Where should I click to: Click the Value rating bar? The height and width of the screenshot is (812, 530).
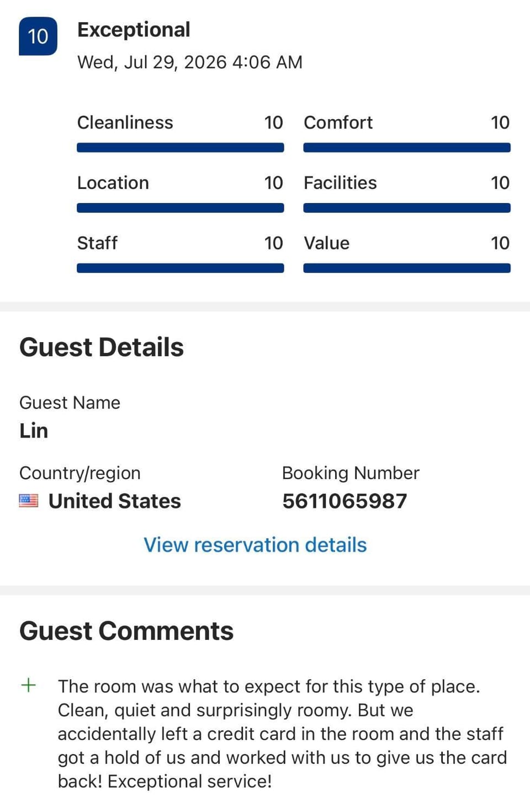coord(407,268)
